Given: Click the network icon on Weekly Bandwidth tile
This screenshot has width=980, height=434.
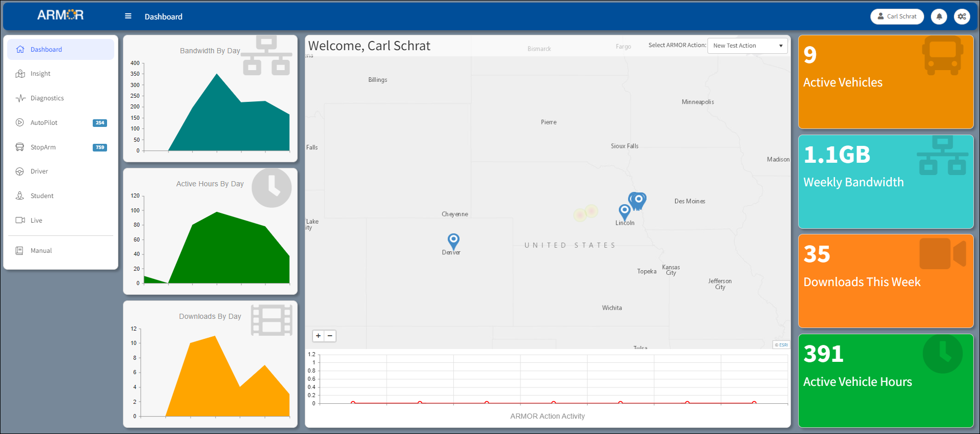Looking at the screenshot, I should (943, 156).
